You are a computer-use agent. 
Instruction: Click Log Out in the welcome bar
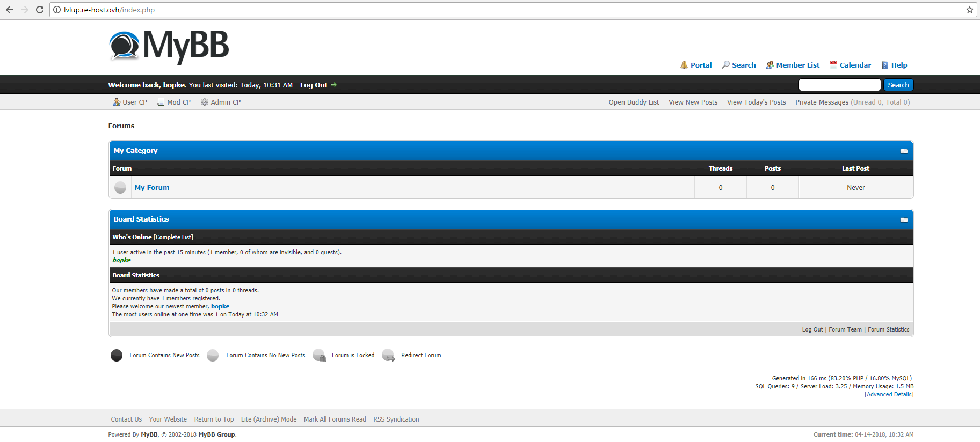(314, 85)
